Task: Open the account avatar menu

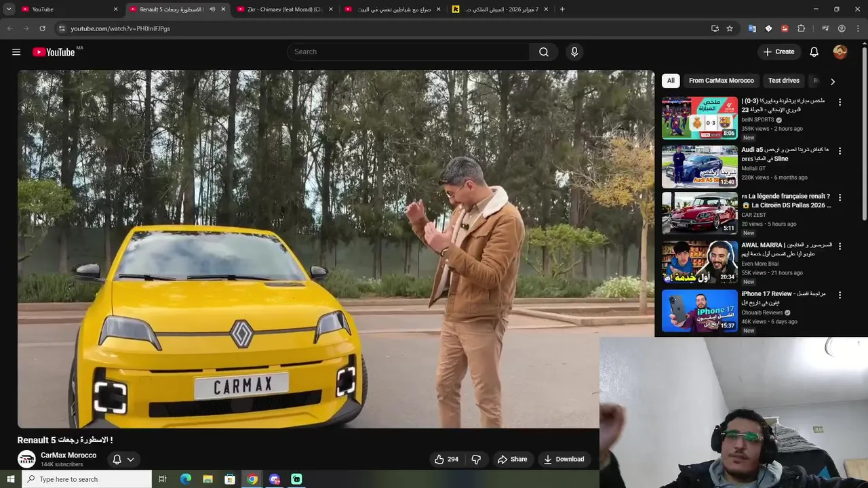Action: pos(840,52)
